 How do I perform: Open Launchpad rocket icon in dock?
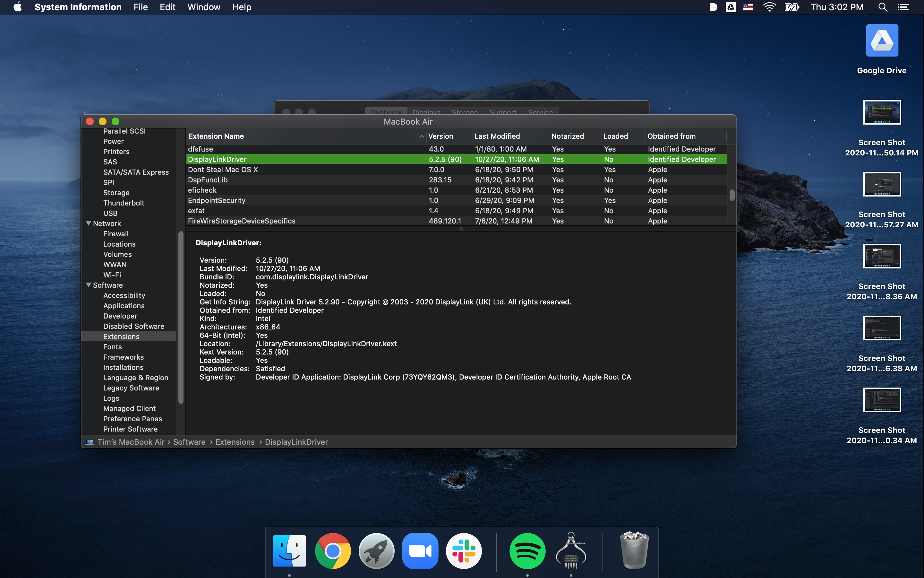coord(376,551)
